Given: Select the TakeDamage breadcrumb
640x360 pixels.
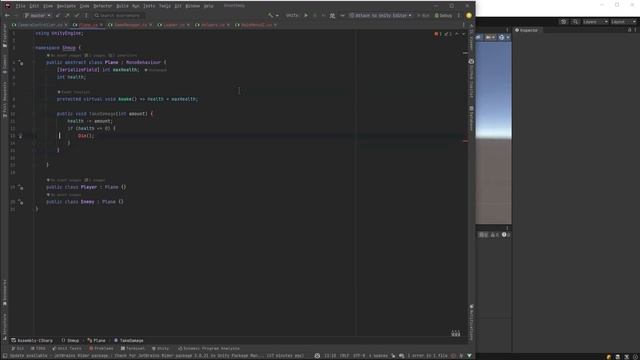Looking at the screenshot, I should (129, 340).
